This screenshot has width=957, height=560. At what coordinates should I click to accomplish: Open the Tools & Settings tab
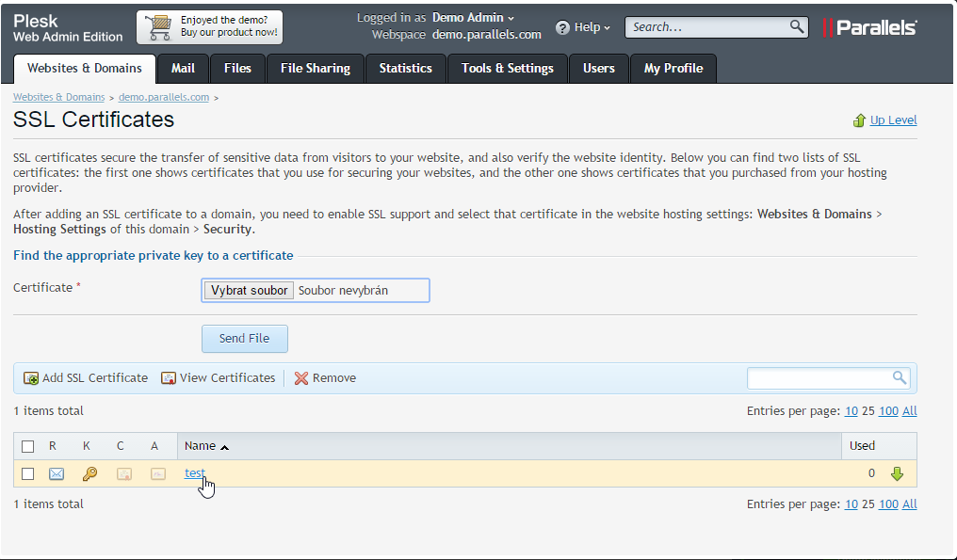pos(507,68)
